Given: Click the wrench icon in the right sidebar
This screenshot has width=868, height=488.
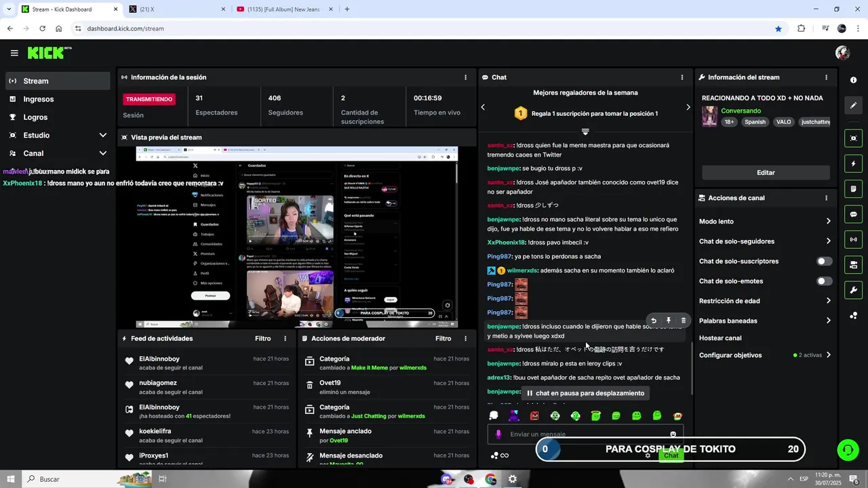Looking at the screenshot, I should (853, 290).
